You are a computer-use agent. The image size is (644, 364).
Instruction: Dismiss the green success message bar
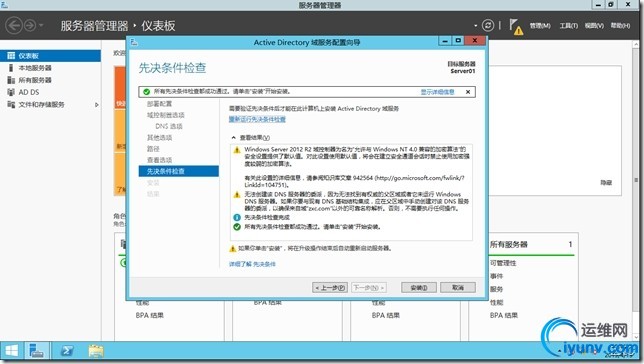468,92
